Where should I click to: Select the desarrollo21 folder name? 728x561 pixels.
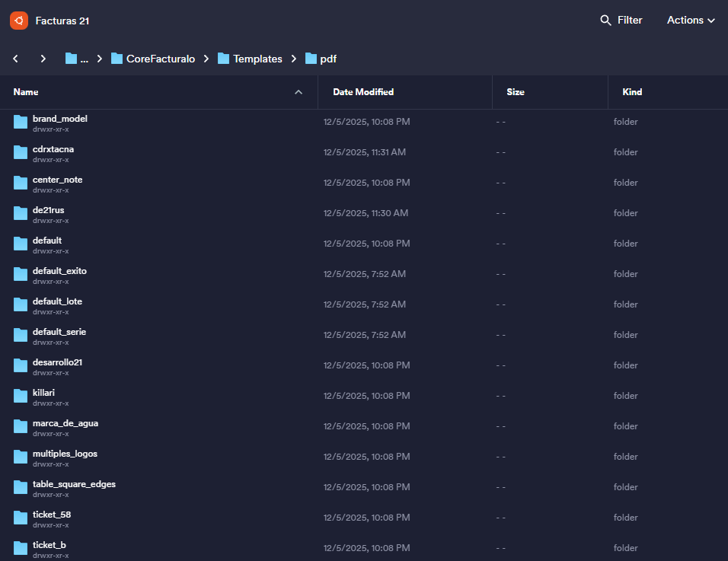pos(57,362)
